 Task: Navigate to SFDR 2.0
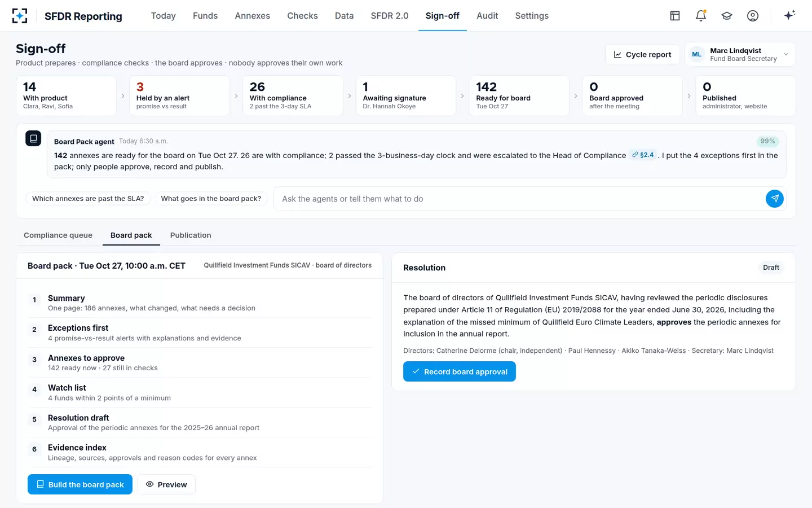click(x=390, y=16)
